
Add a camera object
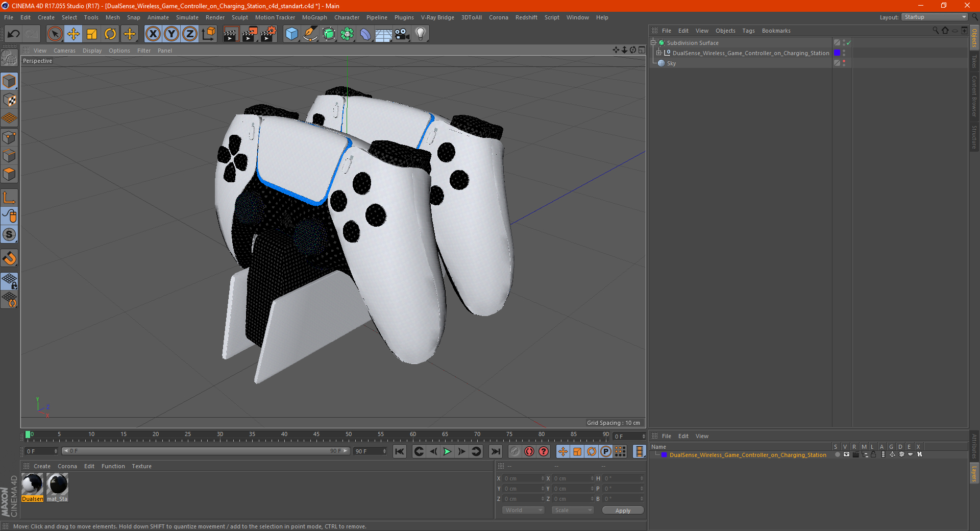402,34
